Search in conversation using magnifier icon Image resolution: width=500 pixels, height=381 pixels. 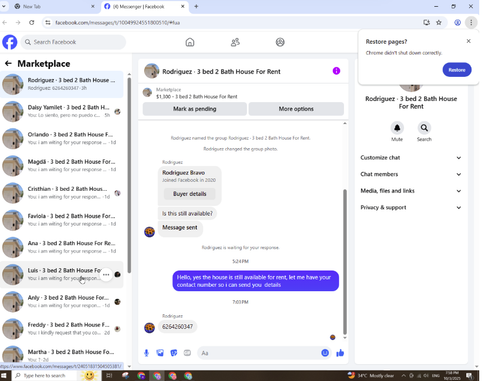[x=424, y=128]
